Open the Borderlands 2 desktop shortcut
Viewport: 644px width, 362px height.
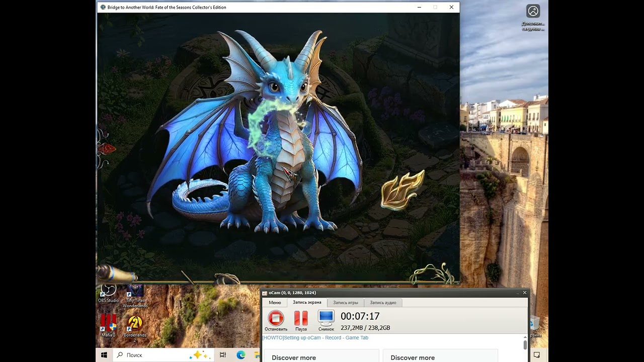pyautogui.click(x=135, y=329)
